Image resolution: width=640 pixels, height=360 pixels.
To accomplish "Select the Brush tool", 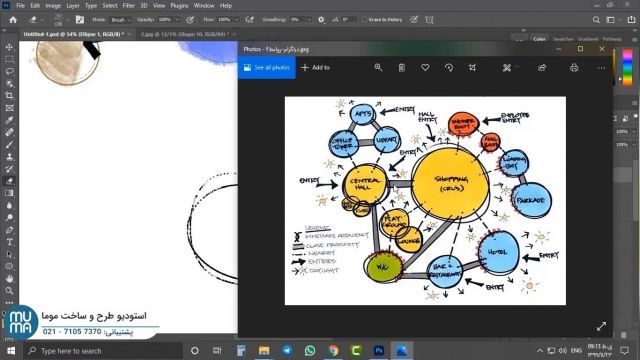I will pyautogui.click(x=9, y=144).
